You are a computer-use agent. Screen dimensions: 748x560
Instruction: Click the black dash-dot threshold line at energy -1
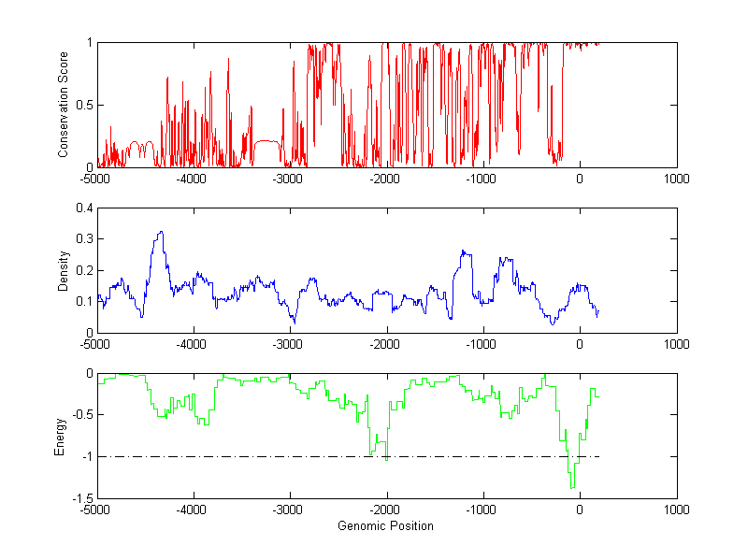pyautogui.click(x=280, y=456)
